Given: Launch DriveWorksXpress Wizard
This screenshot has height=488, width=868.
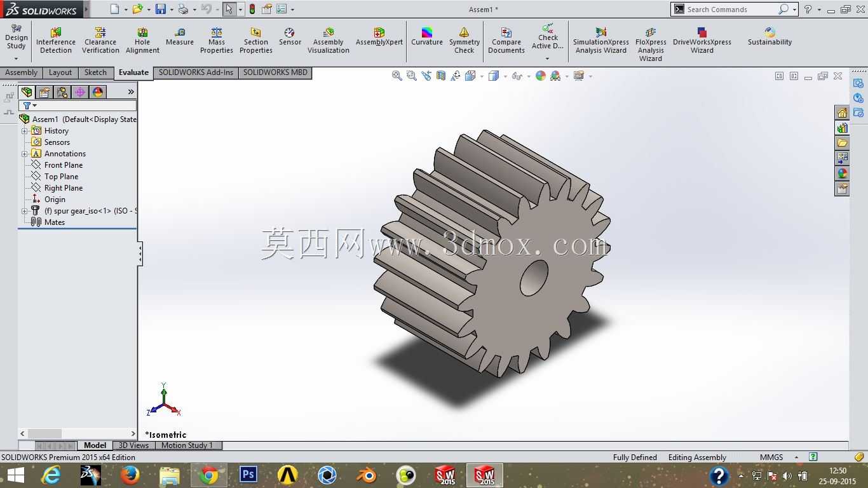Looking at the screenshot, I should (x=702, y=40).
